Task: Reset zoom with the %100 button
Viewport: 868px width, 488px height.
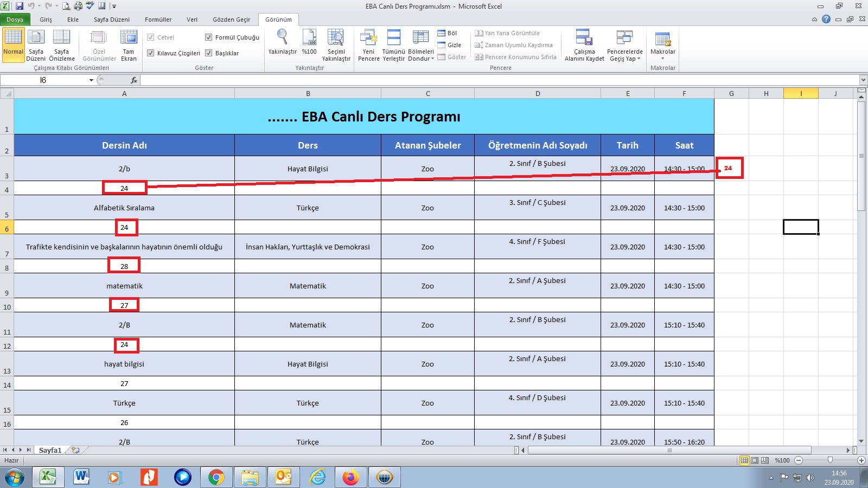Action: click(x=309, y=42)
